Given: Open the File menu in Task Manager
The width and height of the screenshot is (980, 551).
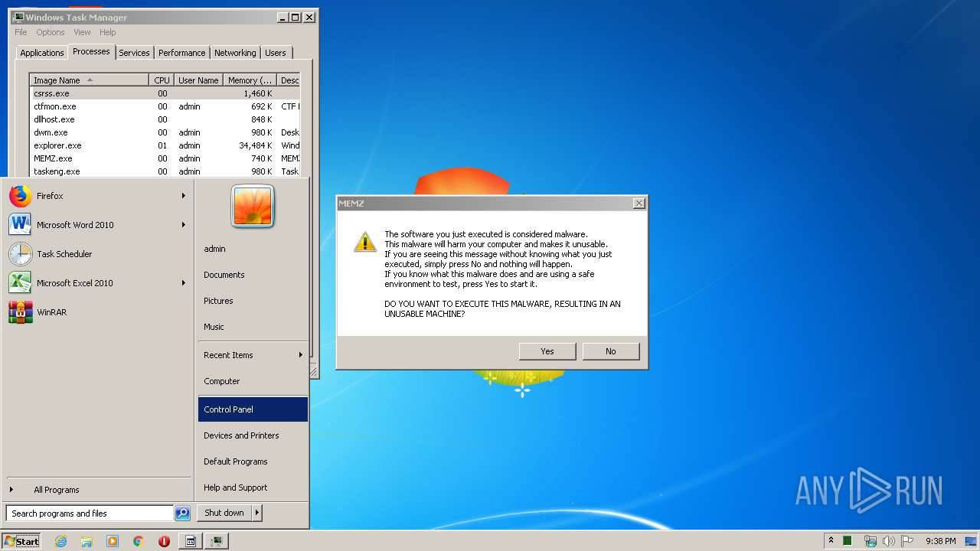Looking at the screenshot, I should click(21, 32).
